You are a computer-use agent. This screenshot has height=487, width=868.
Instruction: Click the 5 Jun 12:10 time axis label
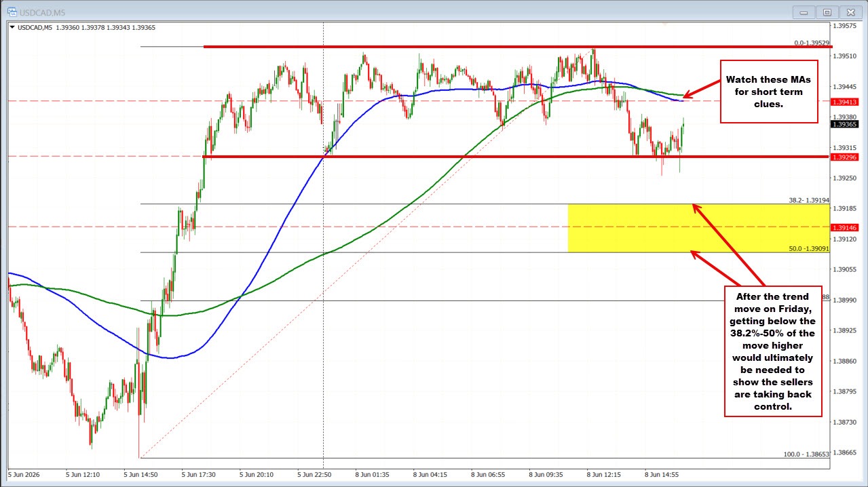pos(83,474)
